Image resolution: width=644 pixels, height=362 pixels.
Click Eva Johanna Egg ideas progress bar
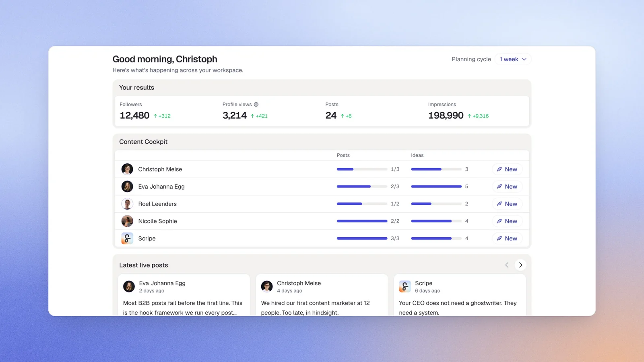coord(436,187)
